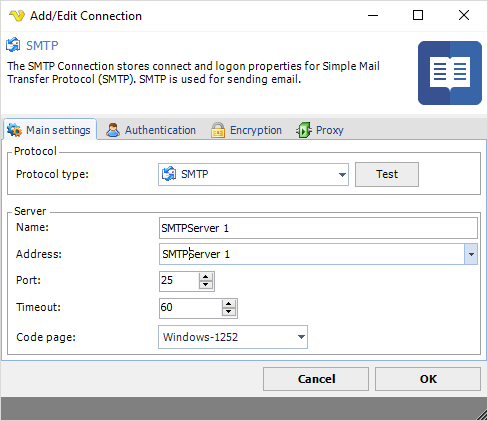Screen dimensions: 488x421
Task: Switch to the Proxy tab
Action: [320, 130]
